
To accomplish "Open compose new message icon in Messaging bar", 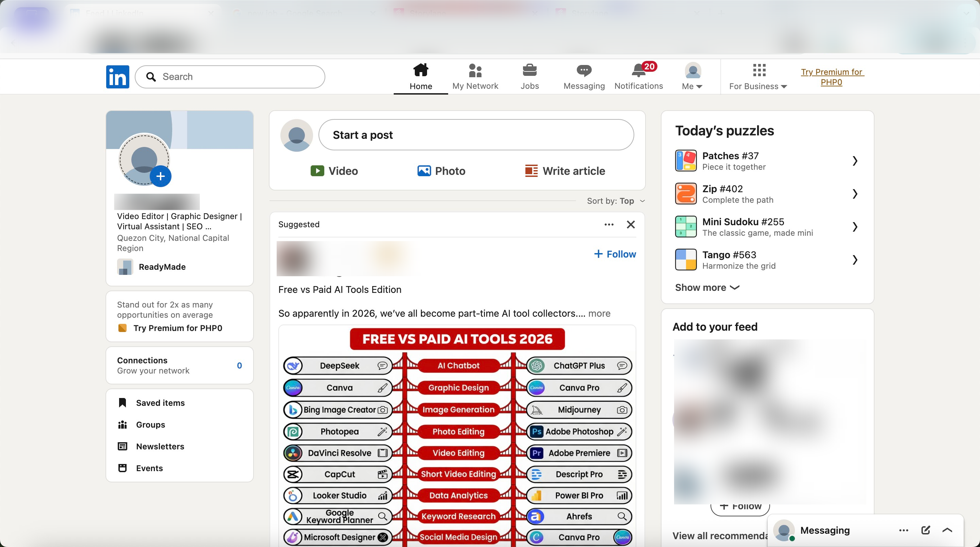I will pos(926,530).
